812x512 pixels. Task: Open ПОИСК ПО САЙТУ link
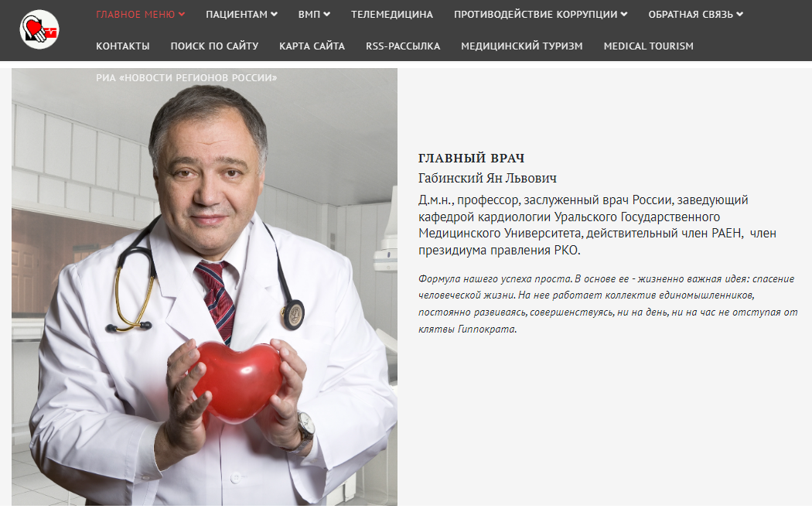pos(214,46)
